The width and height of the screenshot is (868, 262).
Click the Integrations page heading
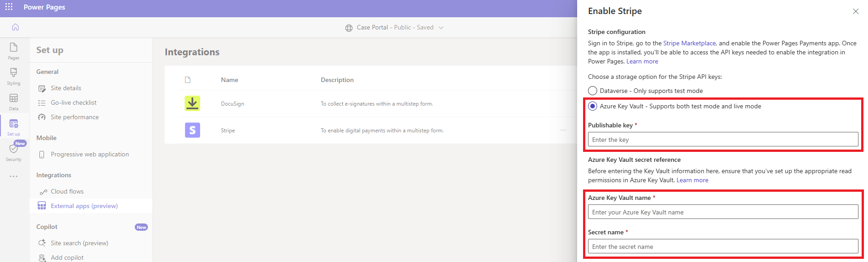[x=192, y=52]
